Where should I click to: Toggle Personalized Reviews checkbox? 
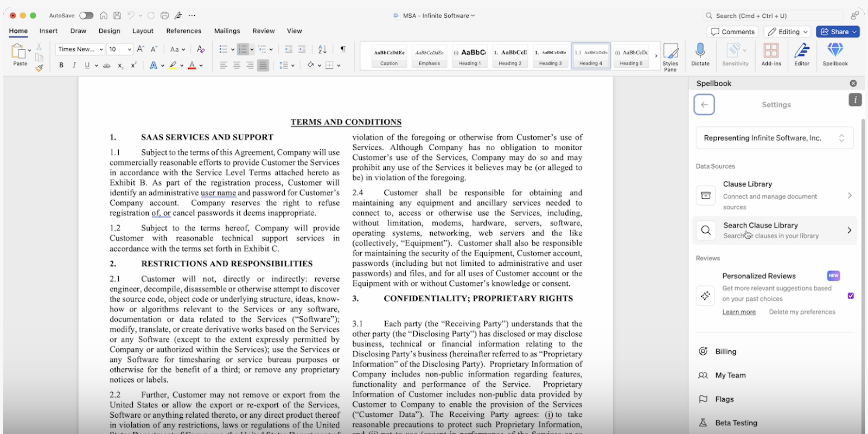pyautogui.click(x=851, y=296)
